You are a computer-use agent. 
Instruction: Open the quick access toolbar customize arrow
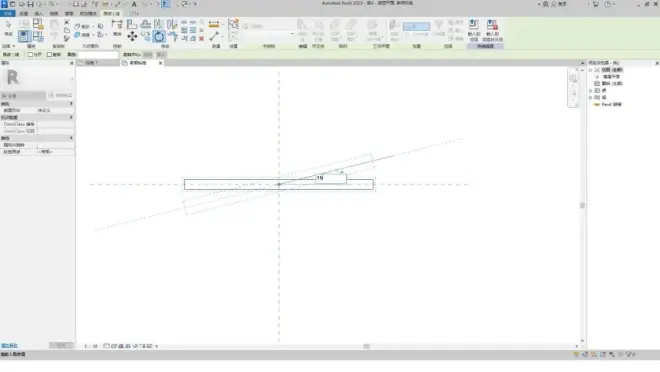pyautogui.click(x=195, y=4)
